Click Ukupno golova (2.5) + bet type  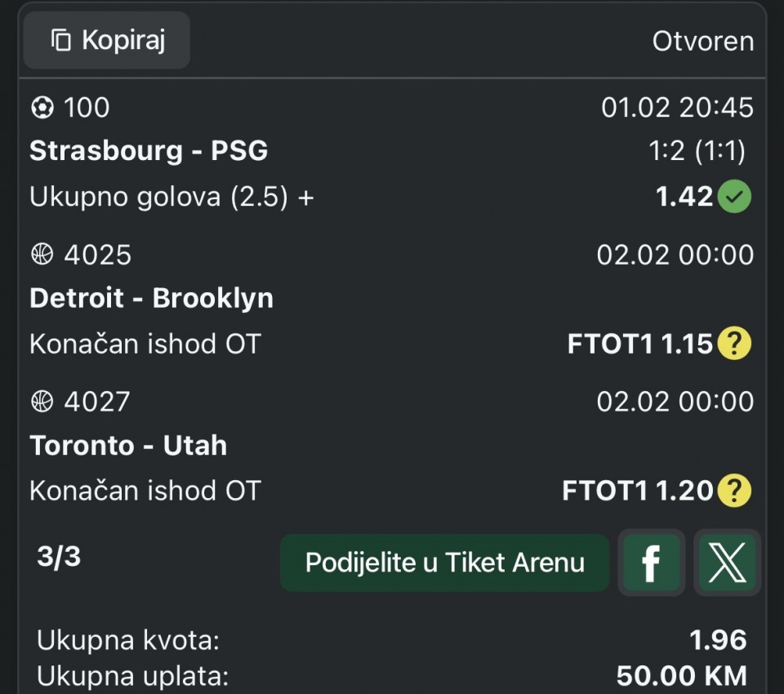pos(171,197)
